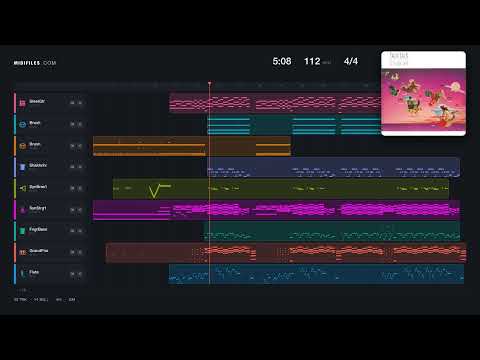This screenshot has width=480, height=360.
Task: Select the SteelGtr track name
Action: click(37, 101)
